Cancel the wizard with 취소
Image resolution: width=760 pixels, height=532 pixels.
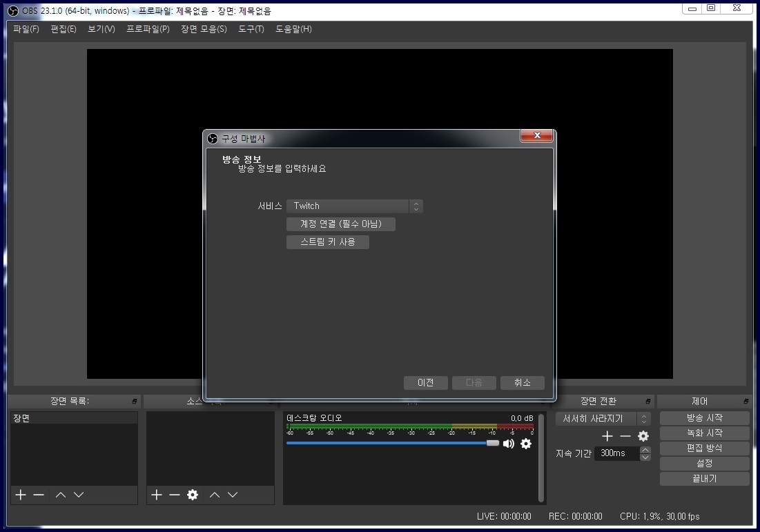tap(522, 383)
